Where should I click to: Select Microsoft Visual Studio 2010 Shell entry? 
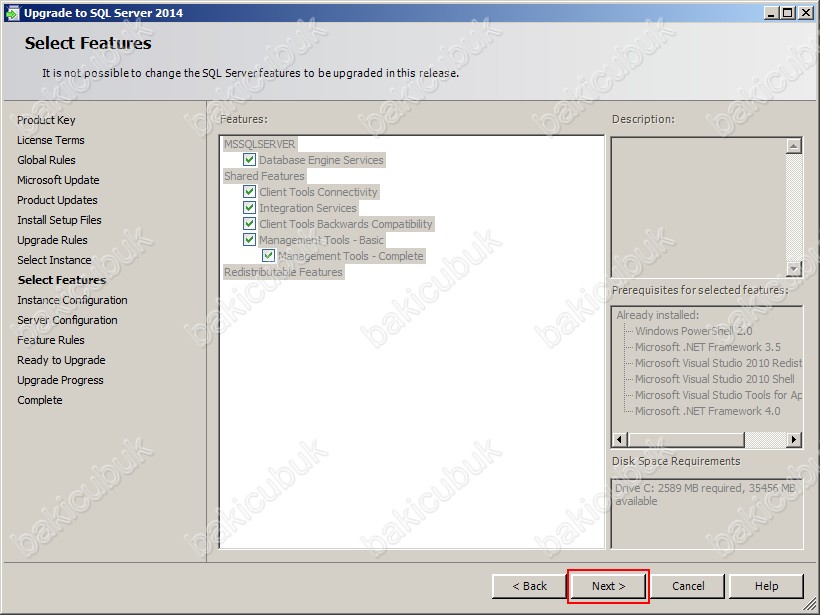[715, 379]
